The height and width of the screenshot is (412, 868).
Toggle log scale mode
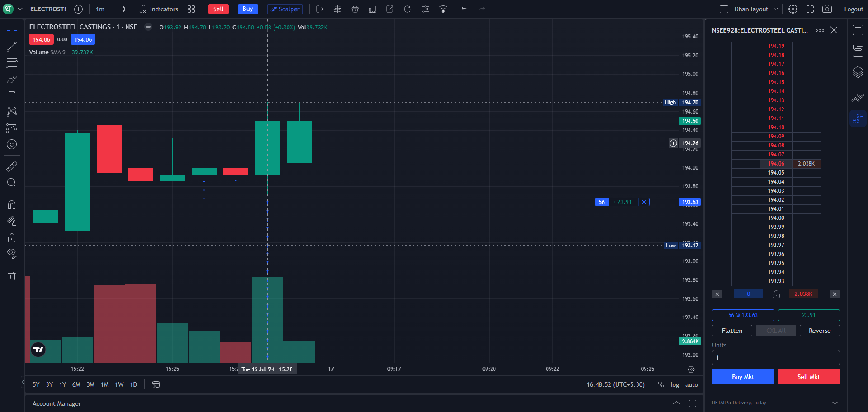point(675,384)
